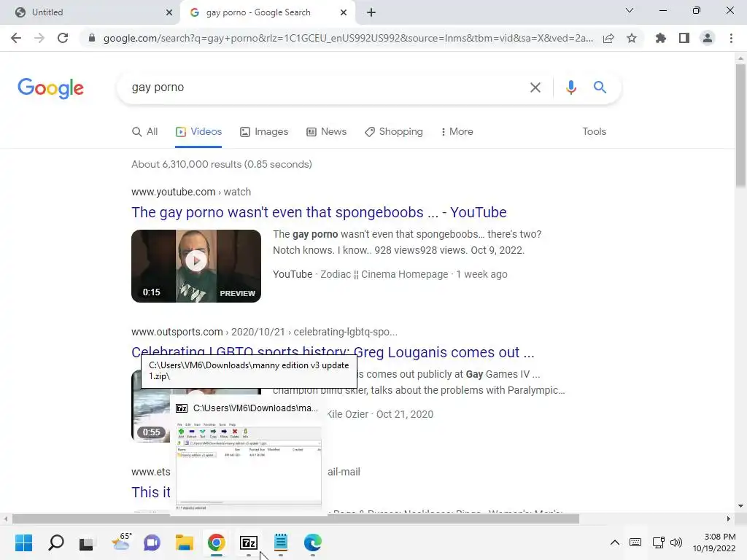
Task: Open File Explorer from the taskbar
Action: [184, 542]
